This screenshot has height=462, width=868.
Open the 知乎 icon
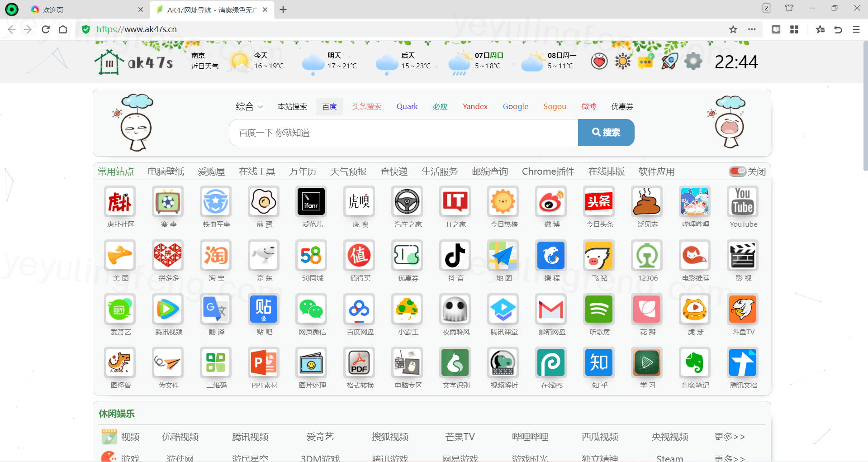pyautogui.click(x=599, y=362)
